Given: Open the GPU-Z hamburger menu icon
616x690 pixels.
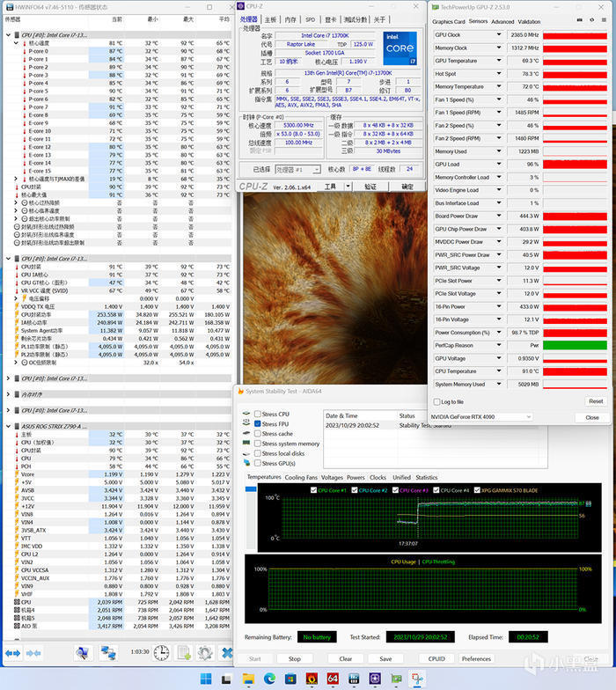Looking at the screenshot, I should [604, 20].
